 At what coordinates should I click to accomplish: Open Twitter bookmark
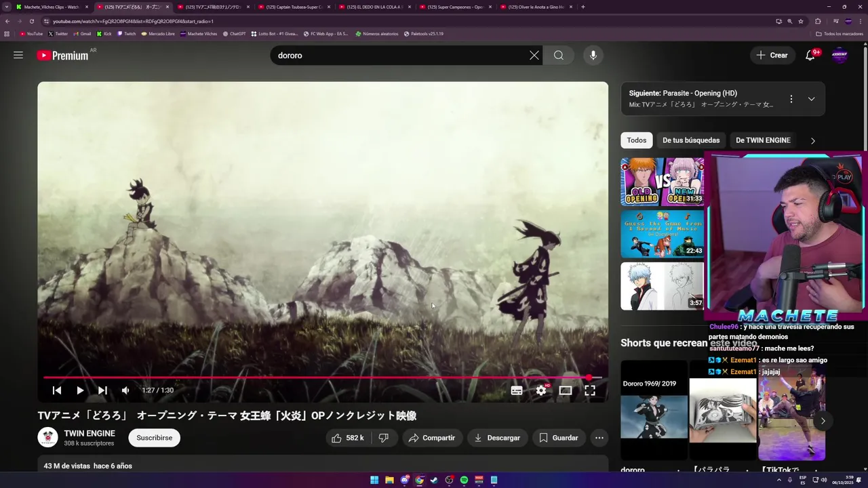(58, 34)
